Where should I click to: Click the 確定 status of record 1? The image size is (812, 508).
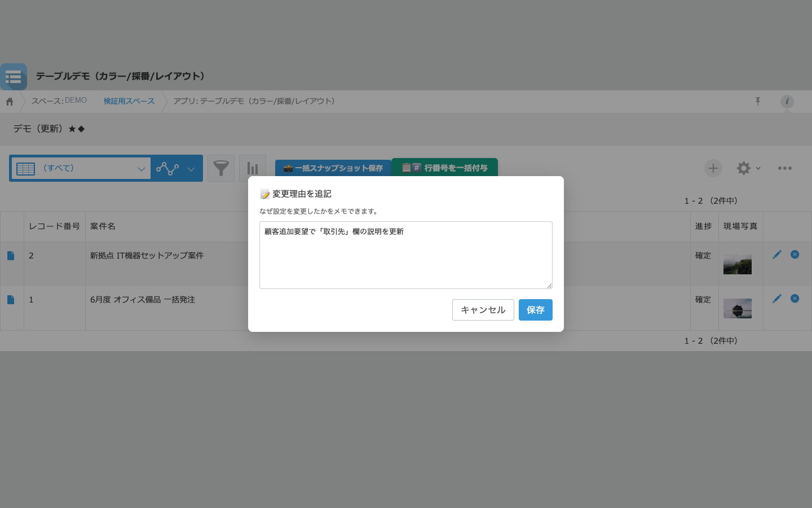pyautogui.click(x=703, y=300)
